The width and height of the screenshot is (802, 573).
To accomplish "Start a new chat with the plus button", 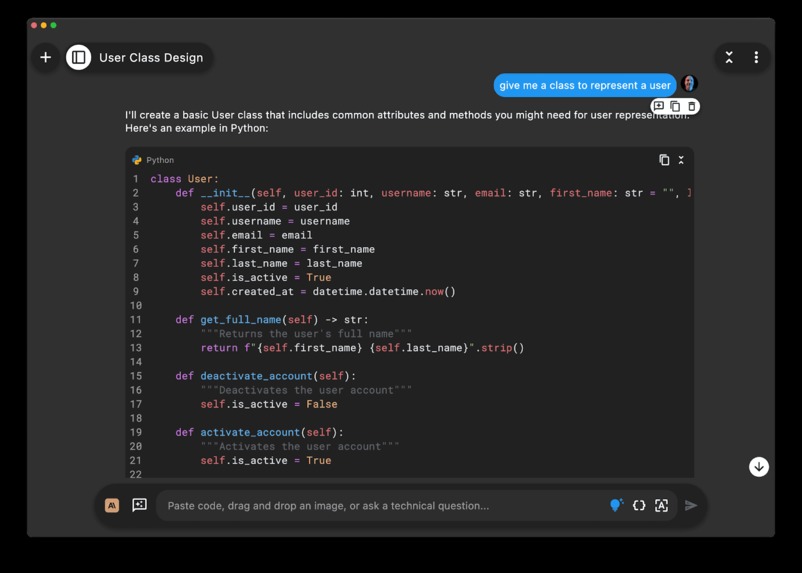I will click(x=46, y=57).
